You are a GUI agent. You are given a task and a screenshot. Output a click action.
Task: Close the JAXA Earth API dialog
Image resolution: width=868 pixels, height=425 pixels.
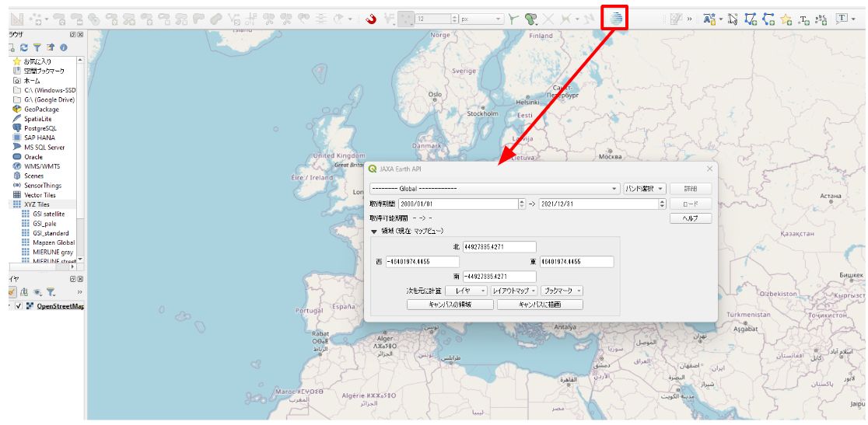click(x=709, y=169)
